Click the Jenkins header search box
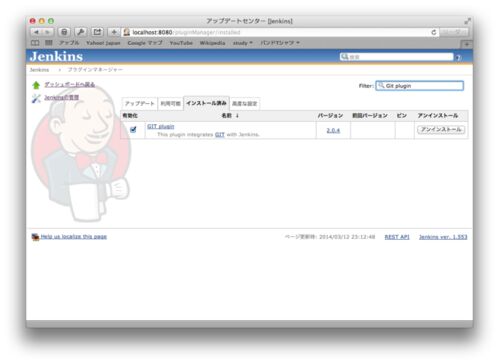500x364 pixels. coord(397,57)
